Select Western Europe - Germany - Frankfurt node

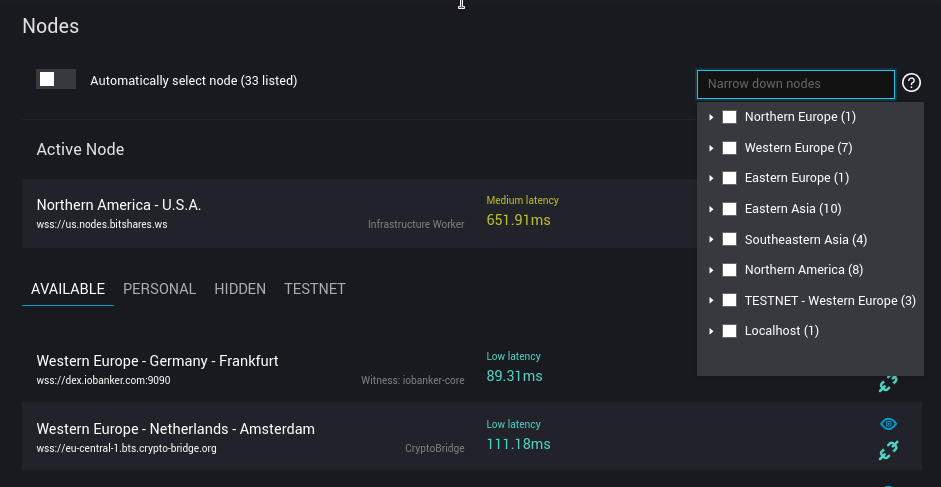[x=157, y=361]
